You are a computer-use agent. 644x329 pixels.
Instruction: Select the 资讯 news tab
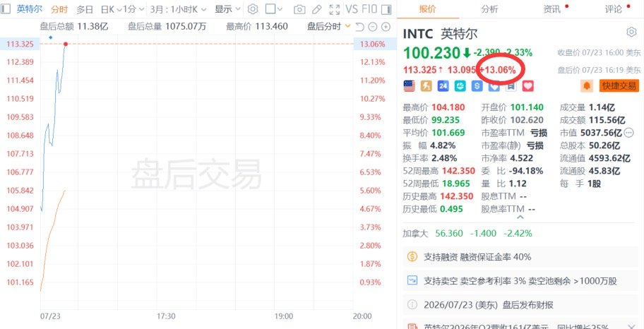coord(552,9)
